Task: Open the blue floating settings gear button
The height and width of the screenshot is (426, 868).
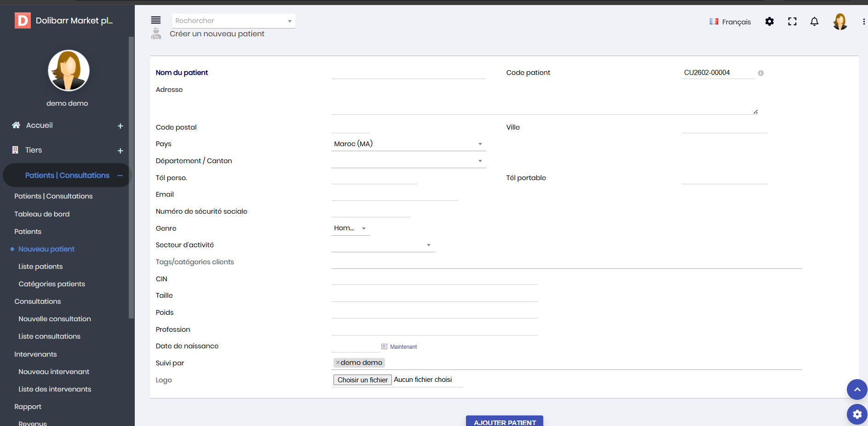Action: coord(857,414)
